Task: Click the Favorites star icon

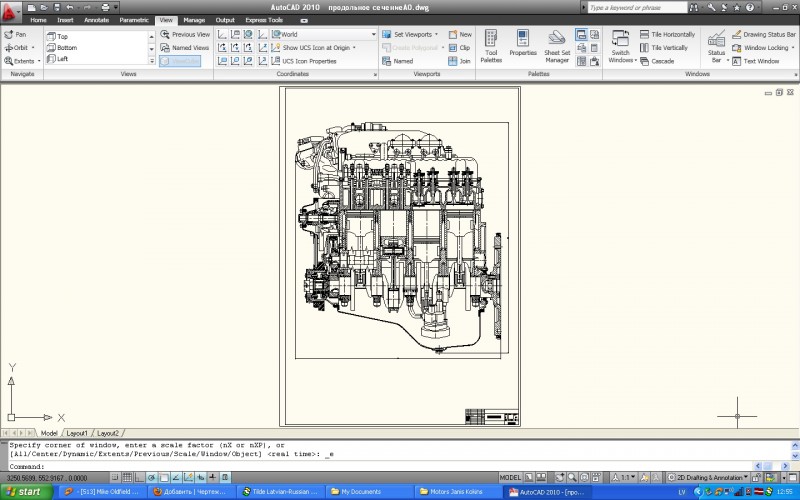Action: [x=737, y=8]
